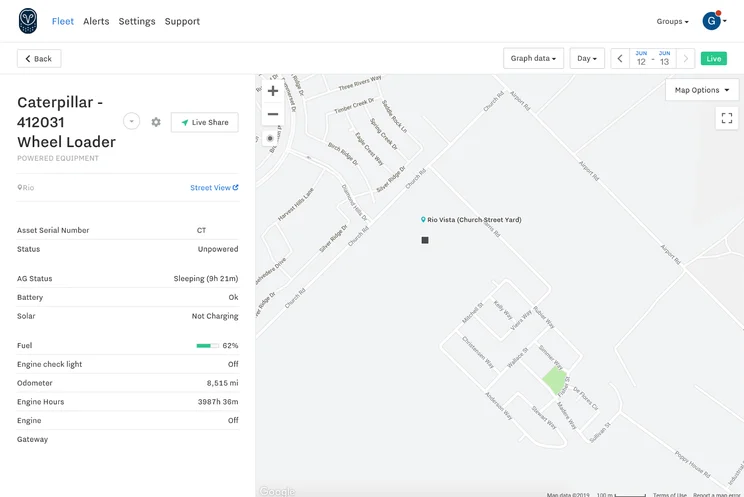Click the Live Share button
Image resolution: width=744 pixels, height=497 pixels.
(205, 122)
